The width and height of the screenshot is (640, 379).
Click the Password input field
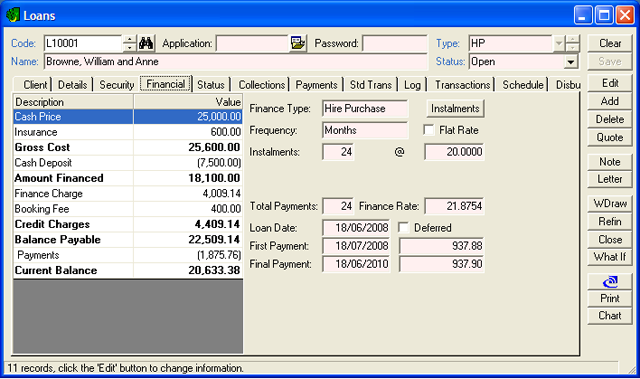[395, 43]
